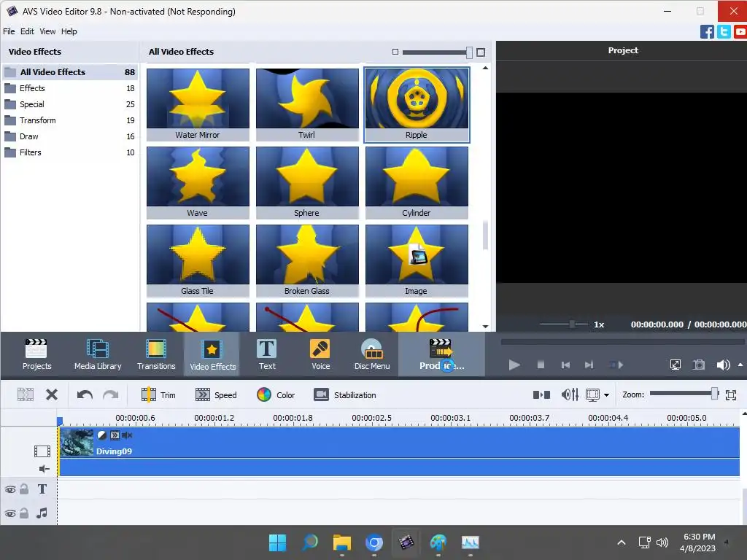
Task: Select the Wave effect thumbnail
Action: (198, 182)
